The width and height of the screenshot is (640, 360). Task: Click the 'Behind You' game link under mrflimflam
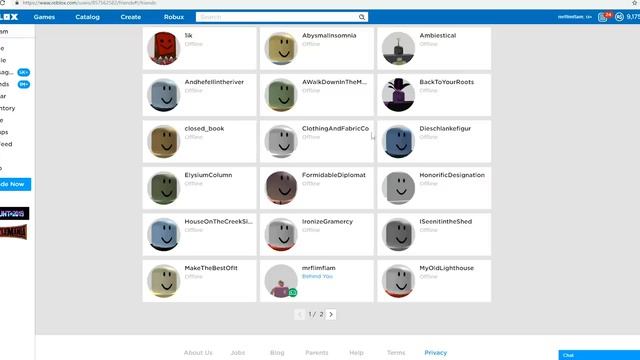317,277
